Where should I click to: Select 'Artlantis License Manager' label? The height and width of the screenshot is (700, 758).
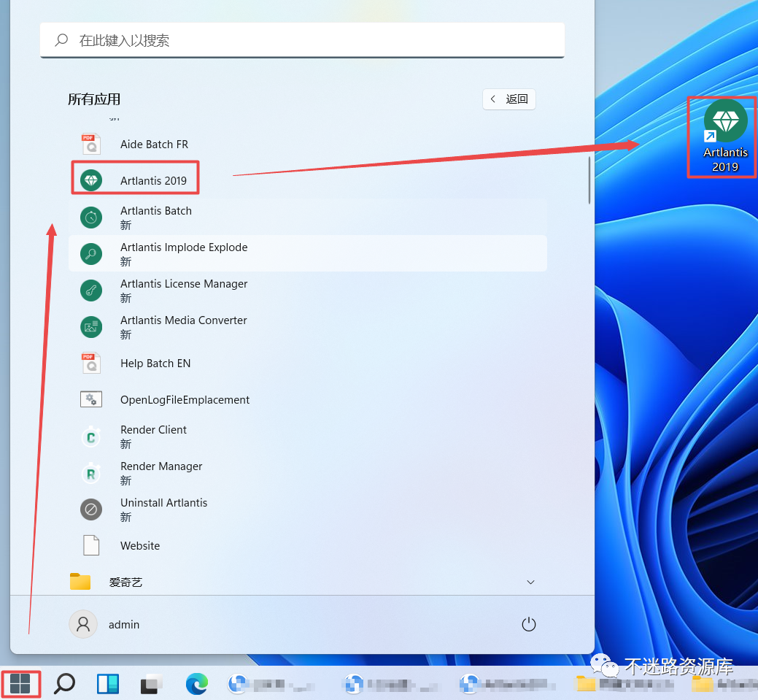point(184,283)
